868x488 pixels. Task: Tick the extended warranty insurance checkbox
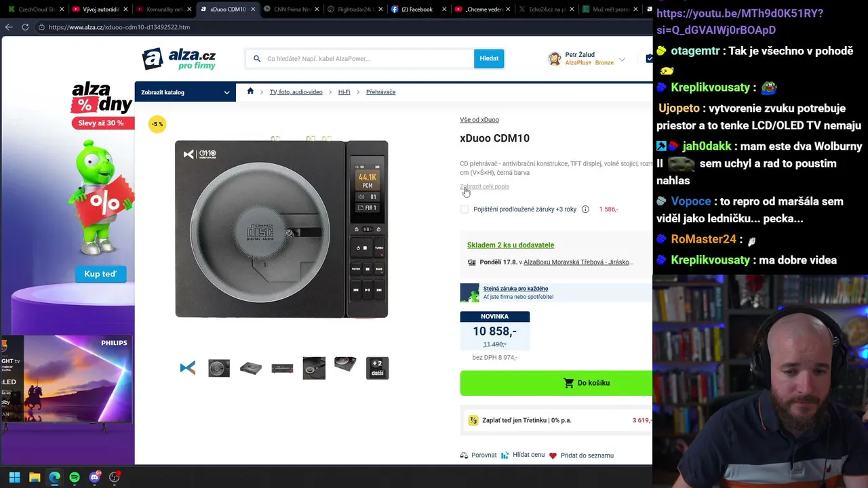(465, 209)
